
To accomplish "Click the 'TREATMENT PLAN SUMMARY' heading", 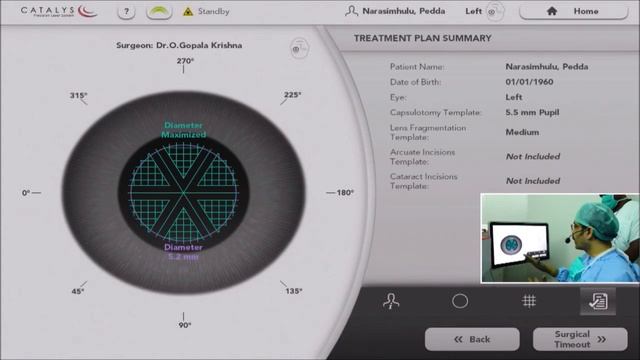I will [422, 38].
